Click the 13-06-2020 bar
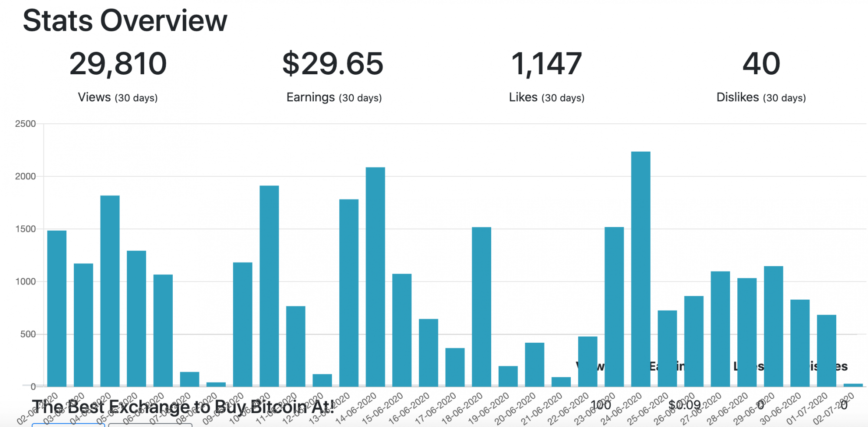This screenshot has height=427, width=868. (x=349, y=293)
